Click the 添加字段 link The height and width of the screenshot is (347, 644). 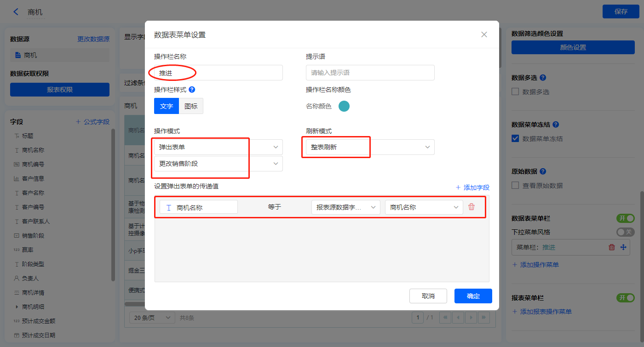(472, 188)
